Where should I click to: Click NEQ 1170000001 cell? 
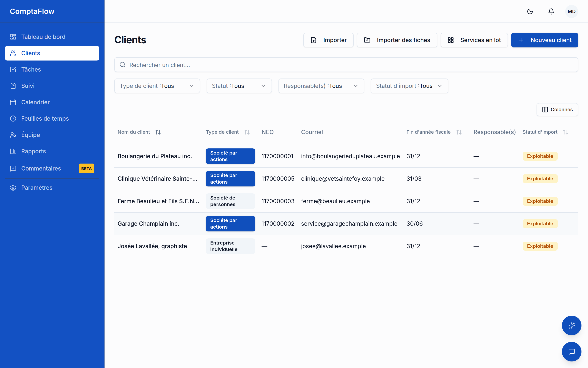coord(277,156)
